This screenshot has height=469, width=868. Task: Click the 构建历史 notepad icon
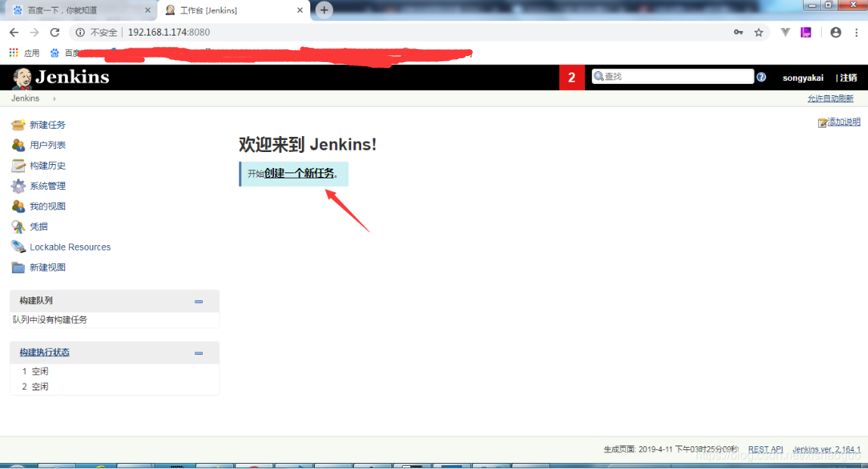tap(17, 166)
